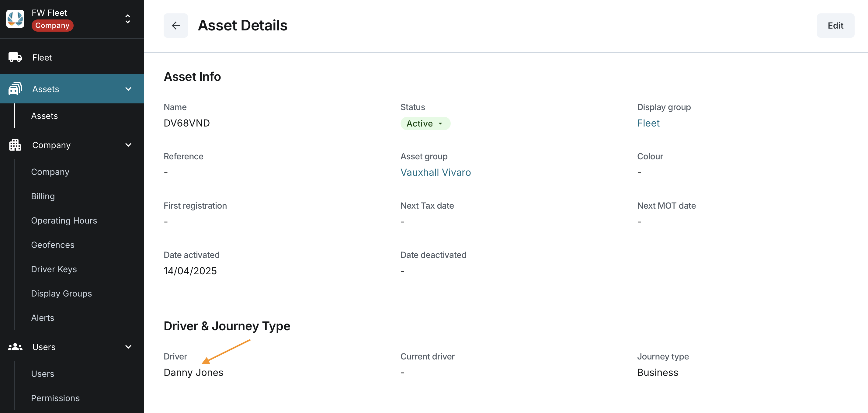Image resolution: width=868 pixels, height=413 pixels.
Task: Click the Assets vehicles icon
Action: [15, 89]
